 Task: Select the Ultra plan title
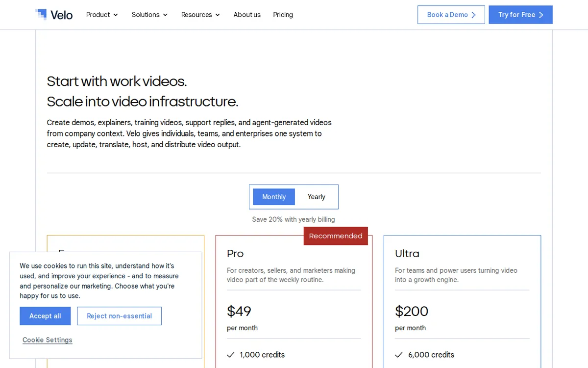click(407, 254)
